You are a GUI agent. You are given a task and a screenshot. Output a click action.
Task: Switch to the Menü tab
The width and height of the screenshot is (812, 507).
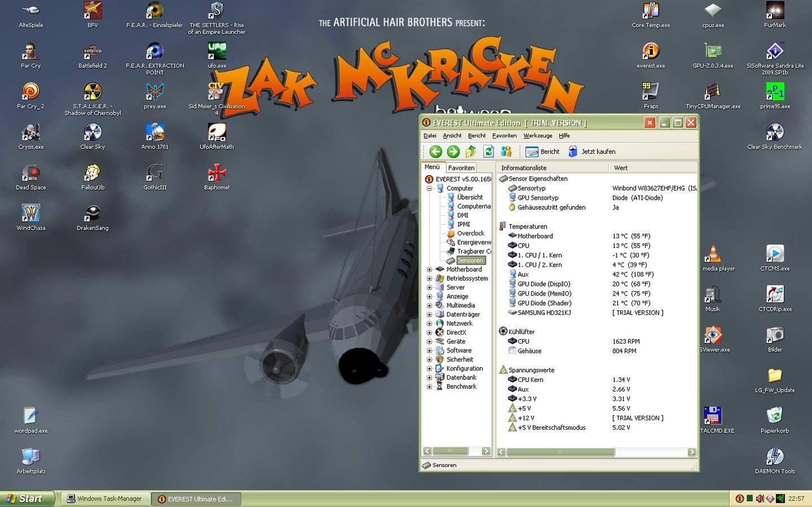432,167
